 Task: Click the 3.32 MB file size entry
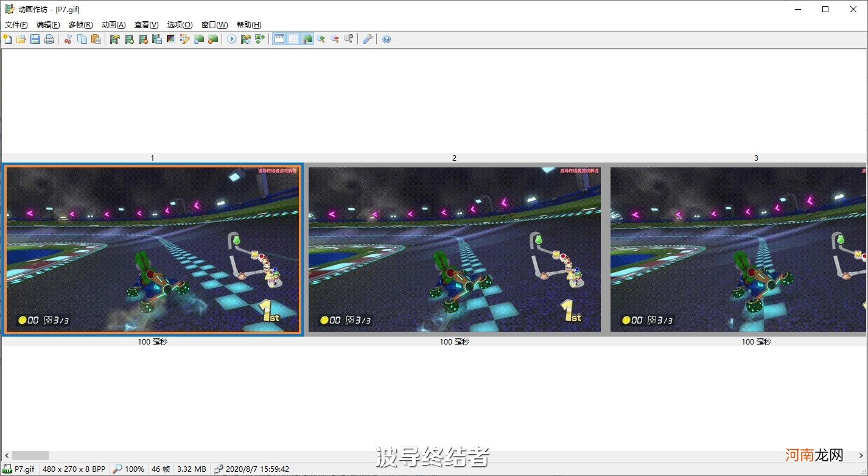191,469
